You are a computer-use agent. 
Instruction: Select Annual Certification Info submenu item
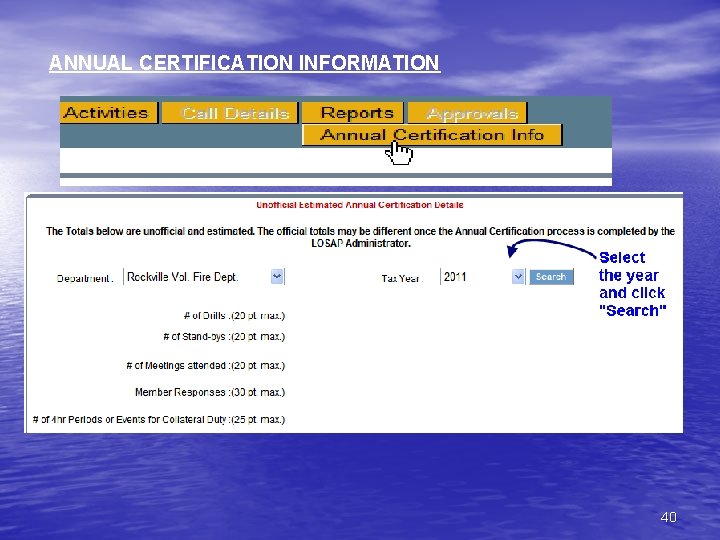[432, 135]
